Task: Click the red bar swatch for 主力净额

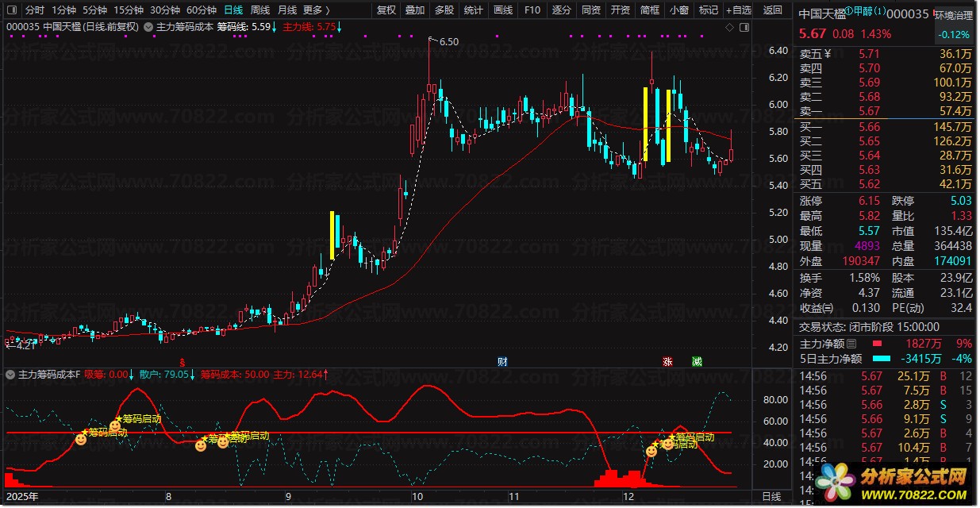Action: tap(877, 344)
